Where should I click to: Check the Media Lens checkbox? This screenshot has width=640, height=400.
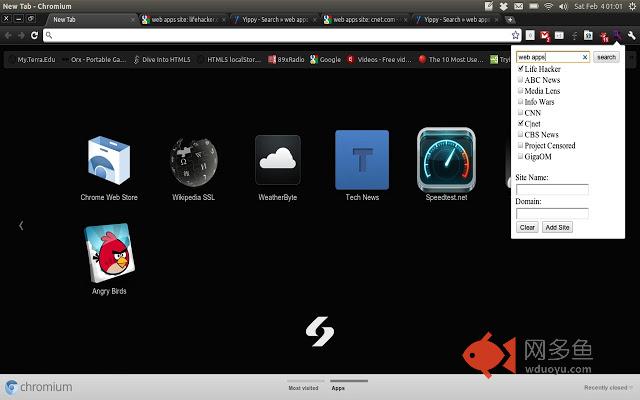[x=520, y=91]
